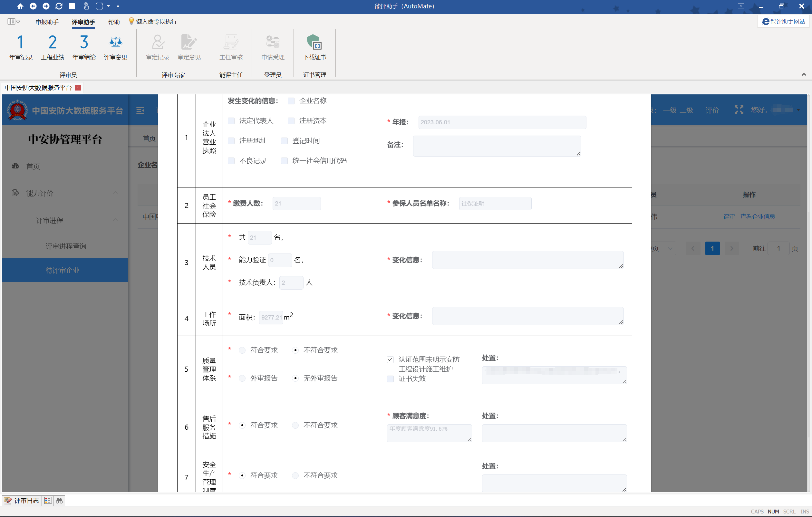This screenshot has width=812, height=517.
Task: Close the 中国安防大数据服务平台 tab
Action: pos(78,88)
